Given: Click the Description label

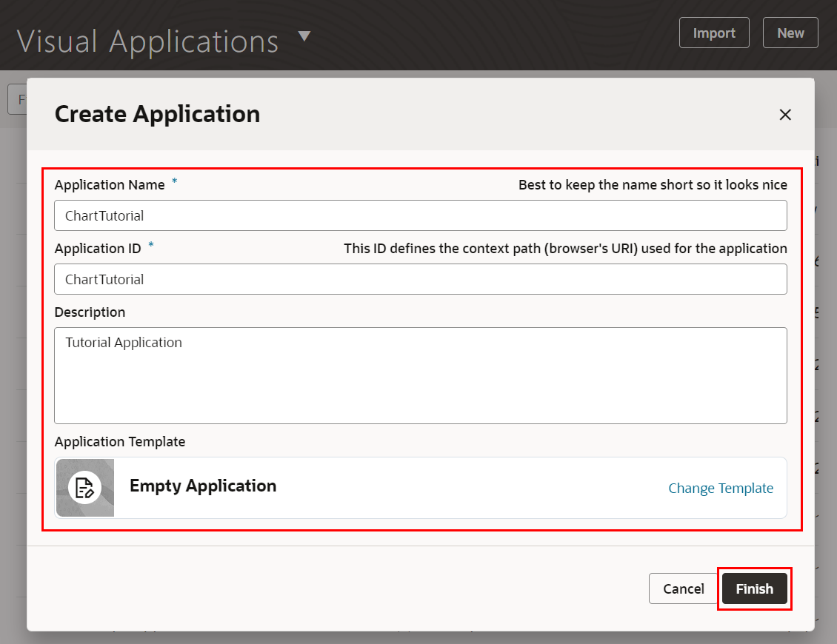Looking at the screenshot, I should [x=90, y=312].
